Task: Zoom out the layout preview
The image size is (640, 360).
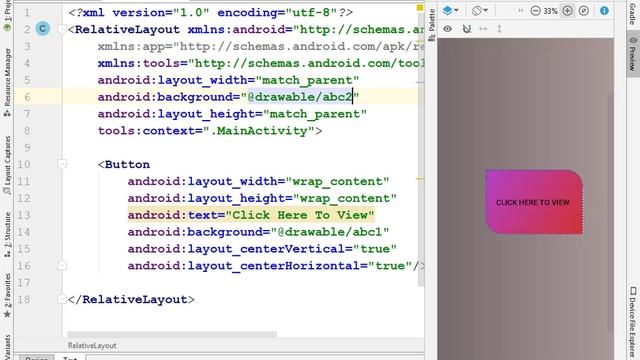Action: click(536, 11)
